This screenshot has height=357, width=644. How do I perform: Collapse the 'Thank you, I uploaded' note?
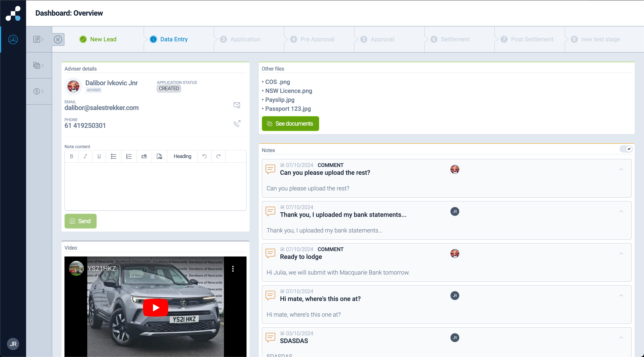pos(621,211)
